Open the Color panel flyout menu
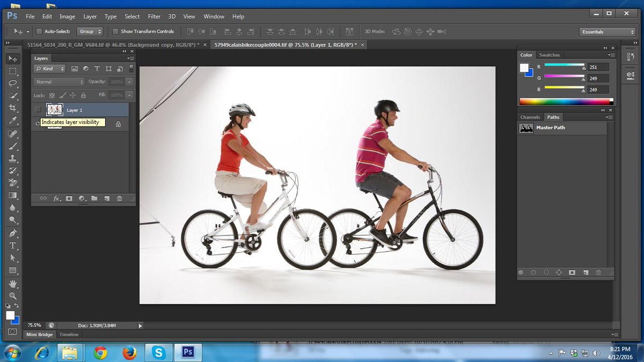The height and width of the screenshot is (362, 644). 611,55
